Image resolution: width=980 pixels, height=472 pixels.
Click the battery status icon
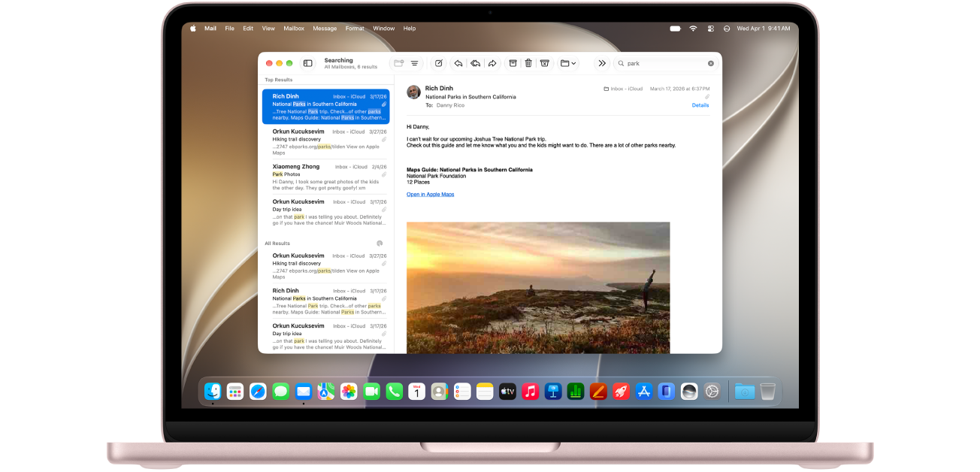coord(675,29)
